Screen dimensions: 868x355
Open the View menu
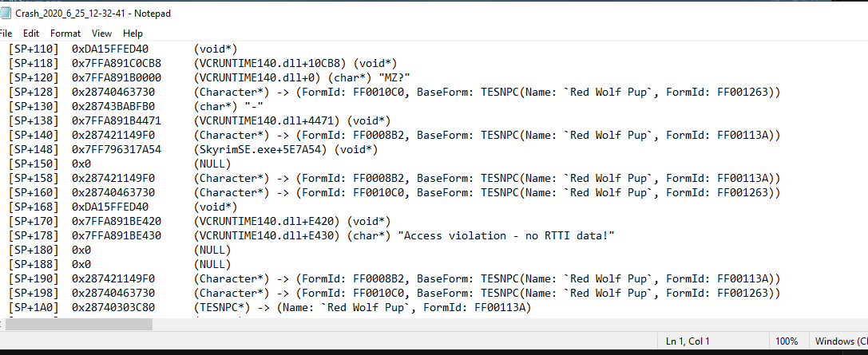pos(101,34)
